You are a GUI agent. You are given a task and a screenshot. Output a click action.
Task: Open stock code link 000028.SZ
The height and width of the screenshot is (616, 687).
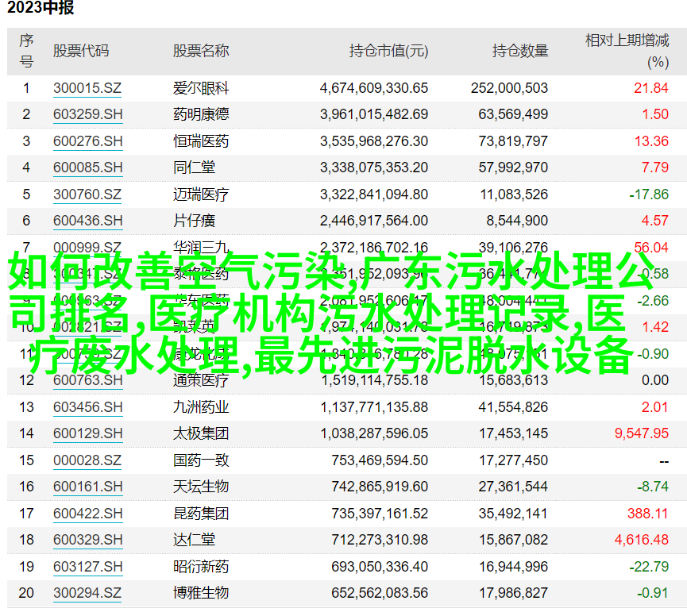[87, 460]
